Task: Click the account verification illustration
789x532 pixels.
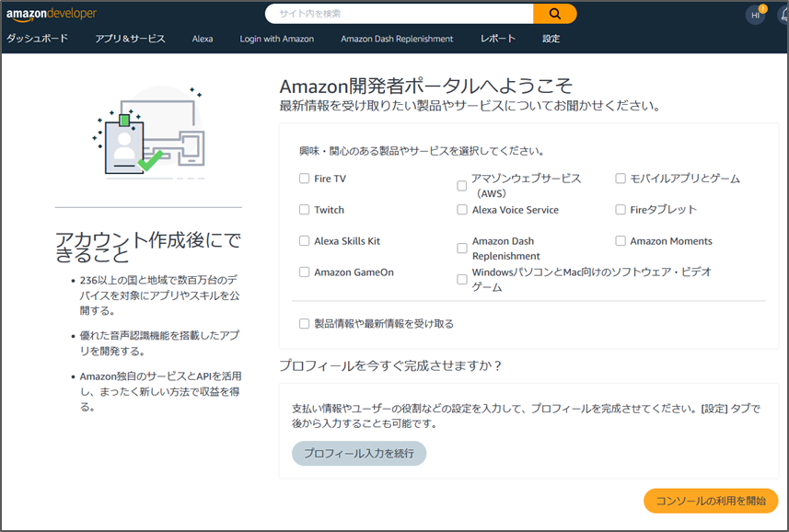Action: coord(149,133)
